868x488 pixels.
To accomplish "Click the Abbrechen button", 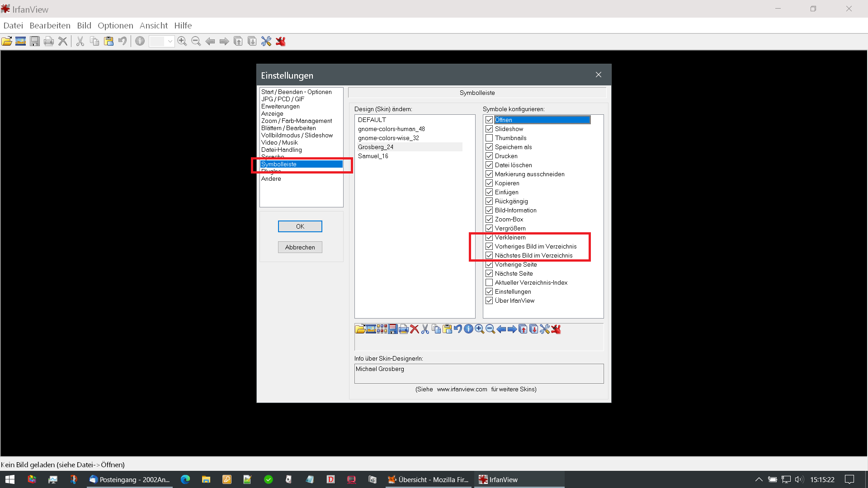I will pos(300,247).
